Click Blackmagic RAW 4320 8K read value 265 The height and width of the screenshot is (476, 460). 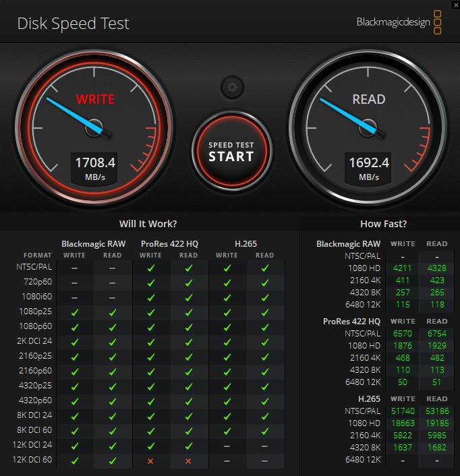click(437, 293)
